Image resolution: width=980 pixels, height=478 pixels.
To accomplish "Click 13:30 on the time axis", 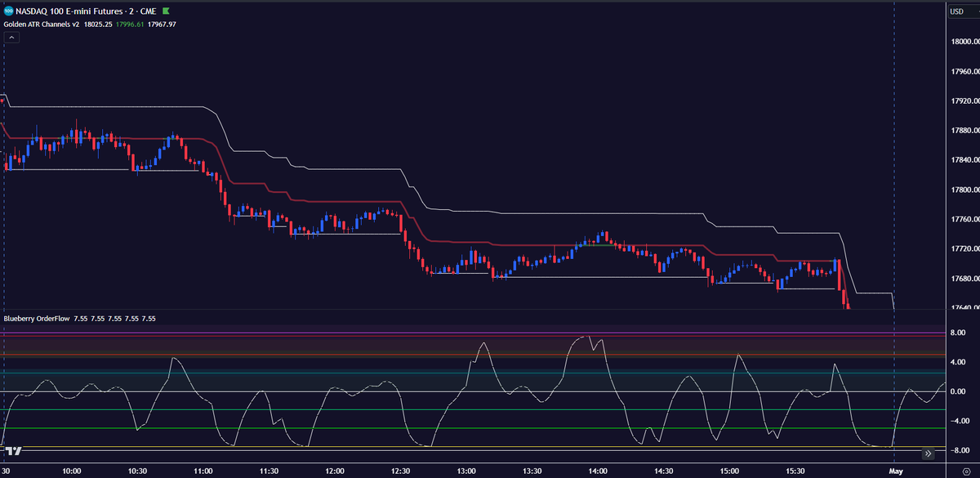I will [x=532, y=471].
